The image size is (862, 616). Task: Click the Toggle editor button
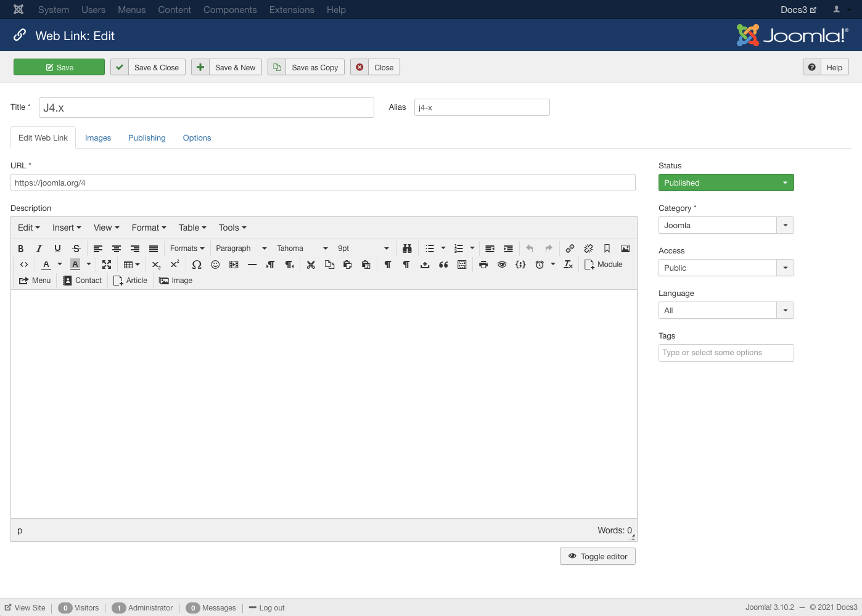click(597, 556)
